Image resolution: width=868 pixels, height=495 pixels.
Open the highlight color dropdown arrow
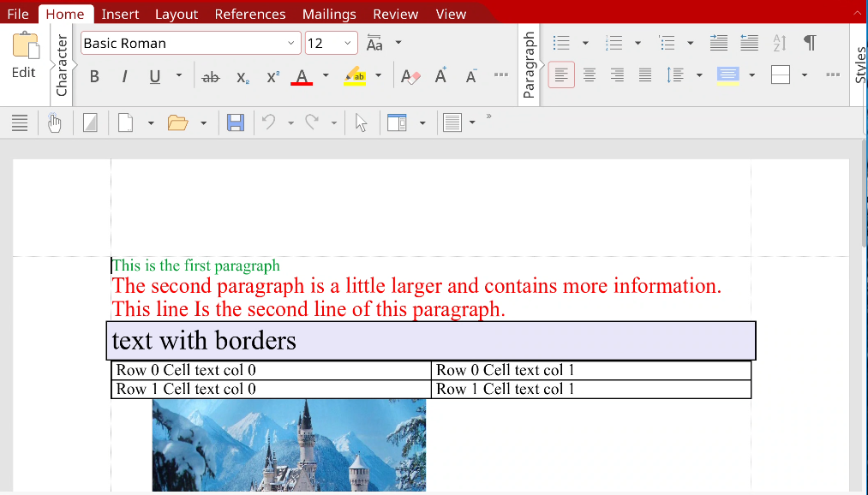[376, 75]
